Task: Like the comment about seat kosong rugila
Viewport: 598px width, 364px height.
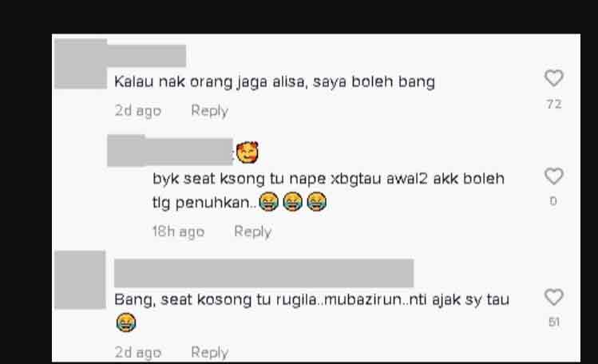Action: click(554, 297)
